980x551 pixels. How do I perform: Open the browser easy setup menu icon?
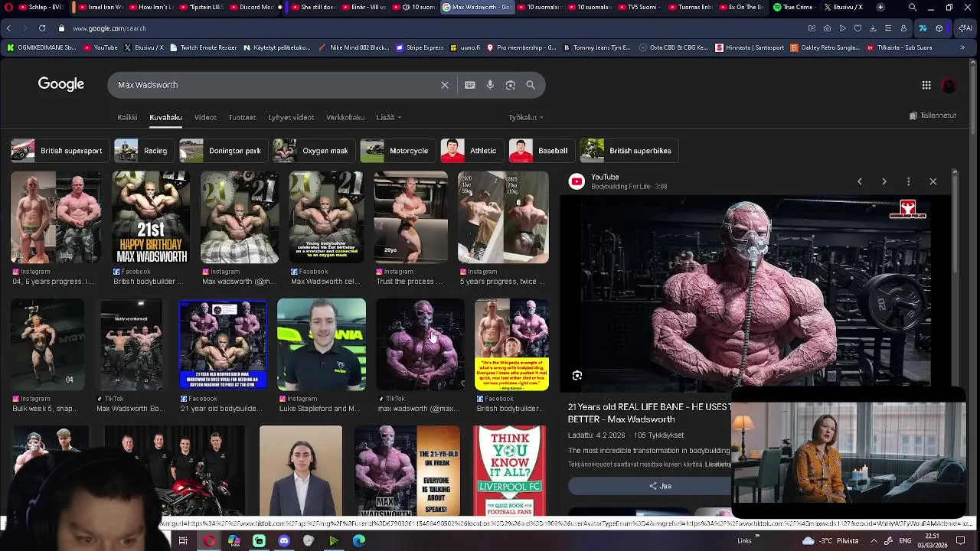[x=888, y=28]
